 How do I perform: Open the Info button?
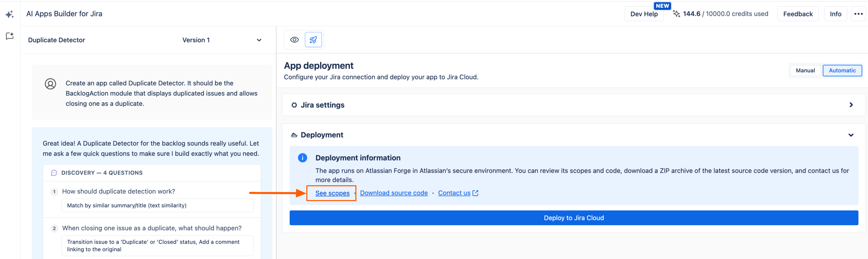(835, 14)
